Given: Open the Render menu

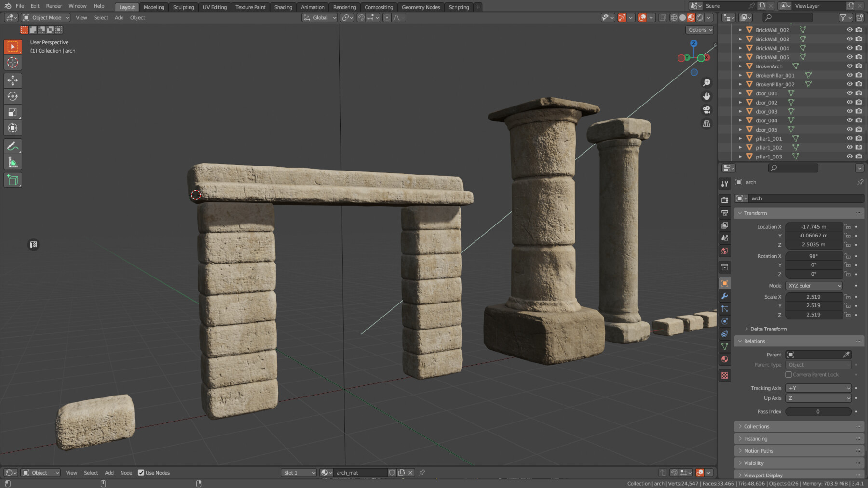Looking at the screenshot, I should click(54, 6).
